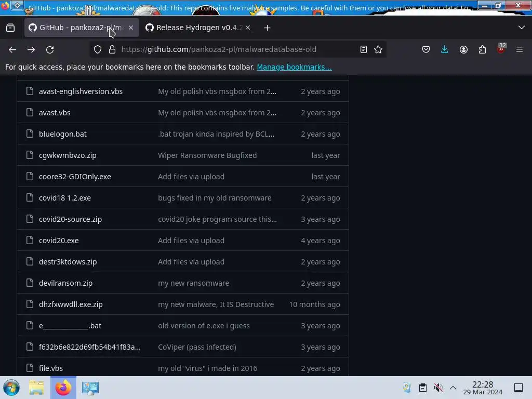Open the uBlock extension with 32 badge
This screenshot has width=532, height=399.
pos(501,48)
